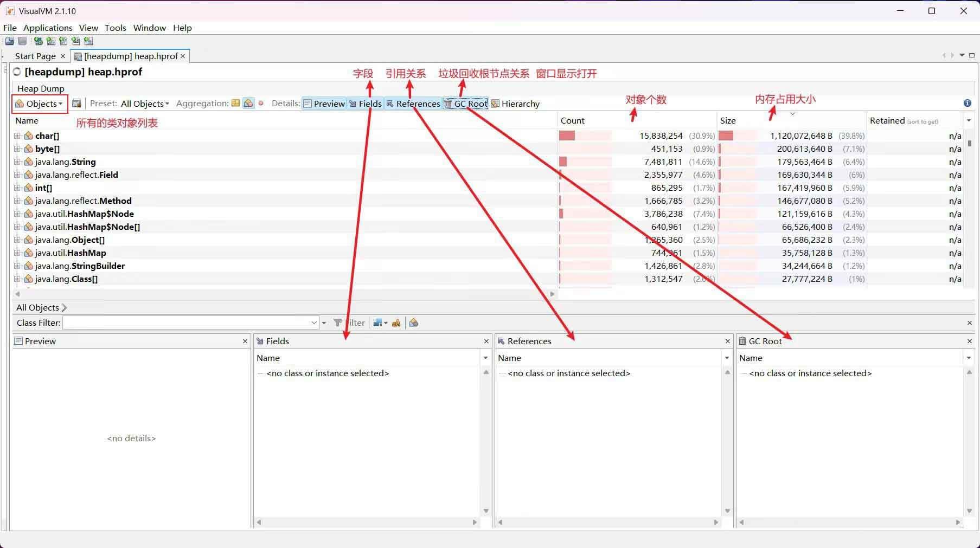This screenshot has width=980, height=548.
Task: Open the Objects view dropdown
Action: pos(40,104)
